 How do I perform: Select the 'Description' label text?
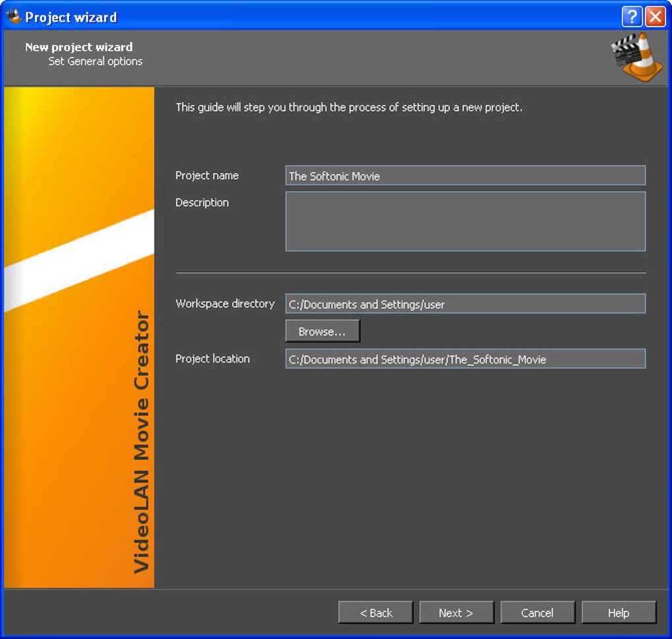point(202,202)
